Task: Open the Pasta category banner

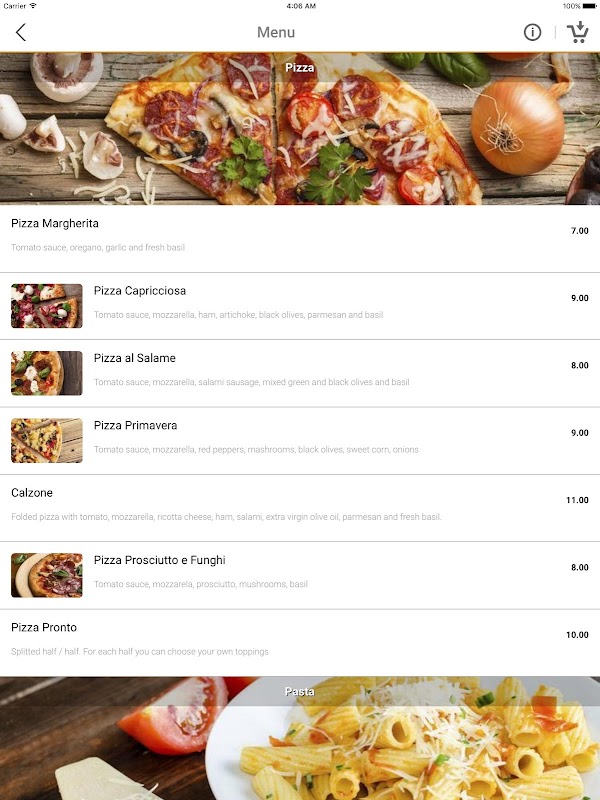Action: click(x=300, y=738)
